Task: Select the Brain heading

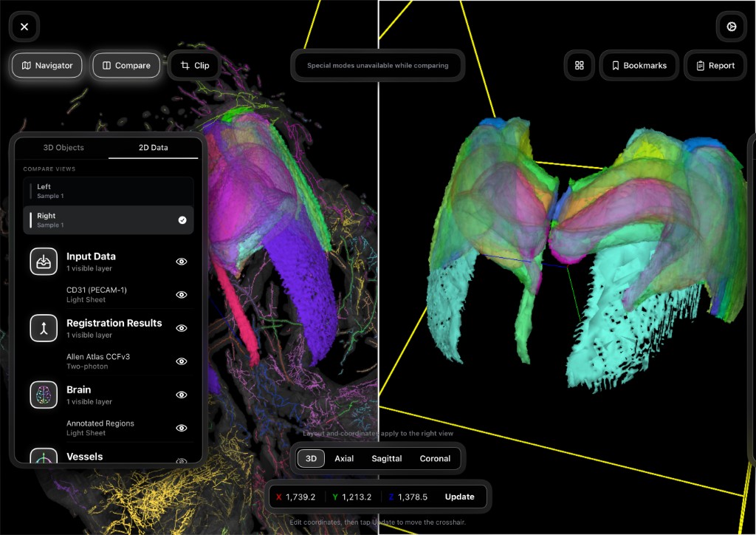Action: (78, 389)
